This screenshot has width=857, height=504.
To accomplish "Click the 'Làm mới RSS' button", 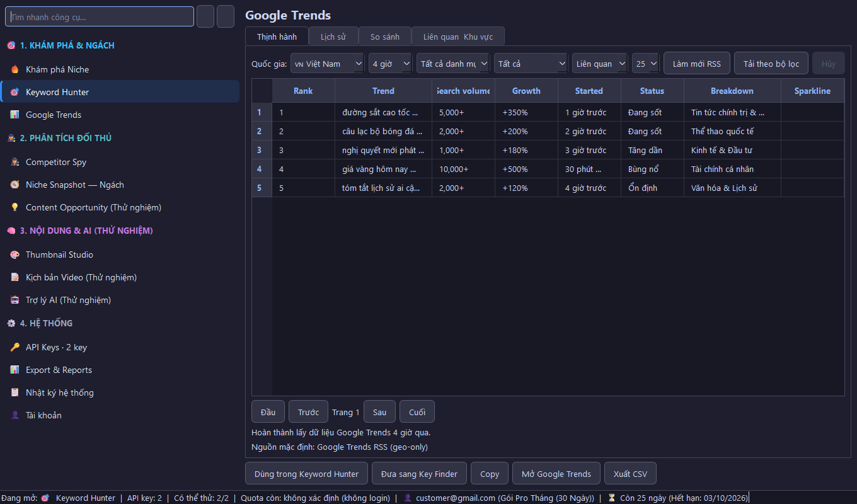I will [x=697, y=64].
